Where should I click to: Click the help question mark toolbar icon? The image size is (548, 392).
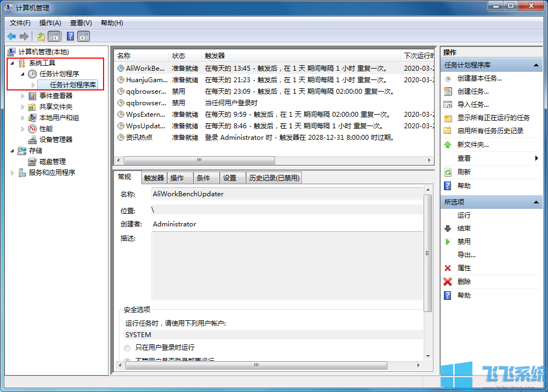pyautogui.click(x=69, y=36)
